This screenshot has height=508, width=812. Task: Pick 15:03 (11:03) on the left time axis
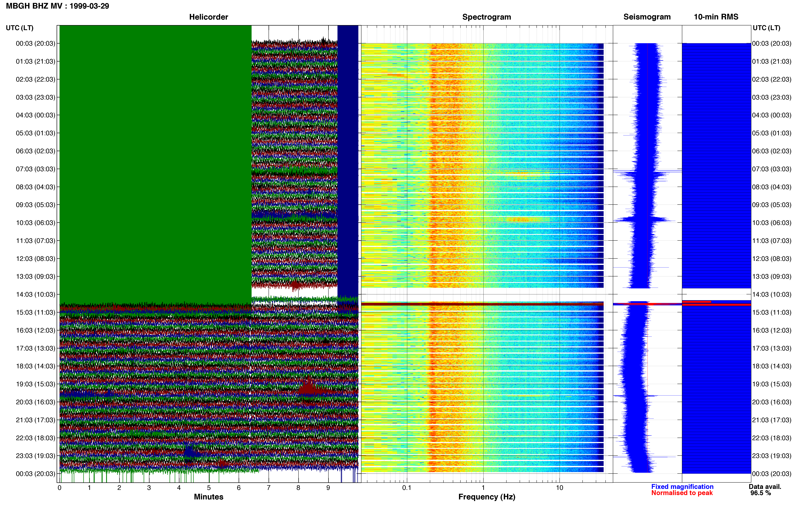click(36, 313)
